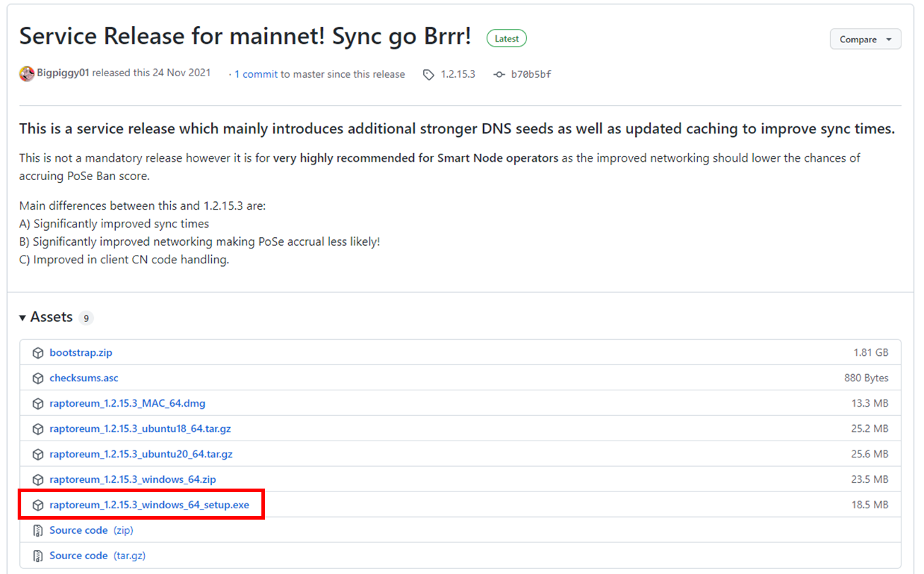This screenshot has width=924, height=574.
Task: Click the 25.2 MB file size
Action: [870, 429]
